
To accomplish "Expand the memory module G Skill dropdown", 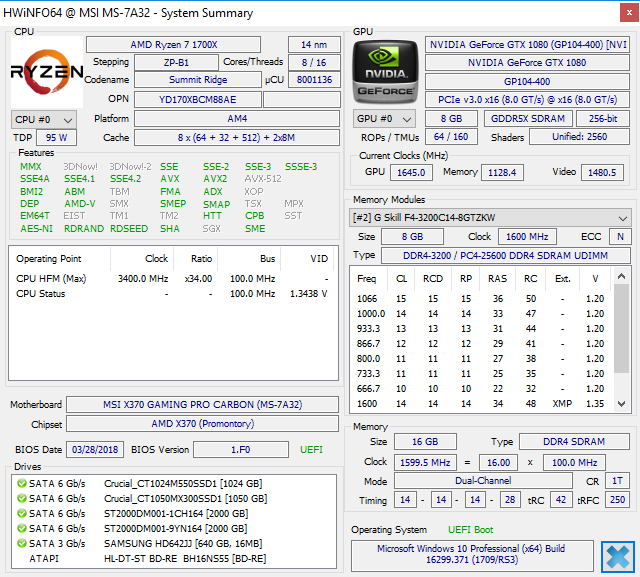I will (490, 217).
